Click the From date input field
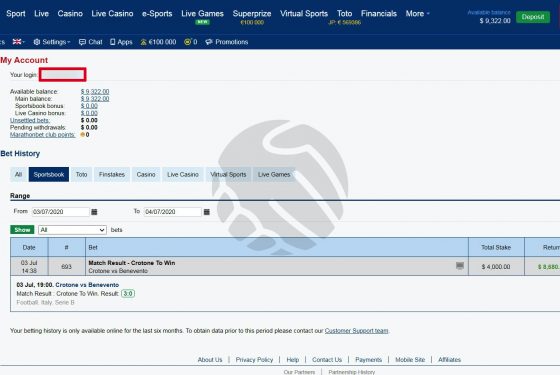The image size is (560, 375). (60, 212)
